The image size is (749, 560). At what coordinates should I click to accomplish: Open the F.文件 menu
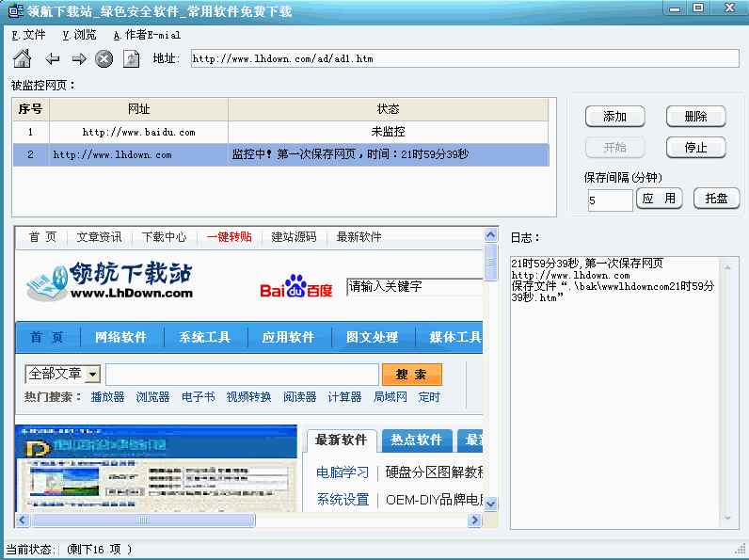coord(28,35)
